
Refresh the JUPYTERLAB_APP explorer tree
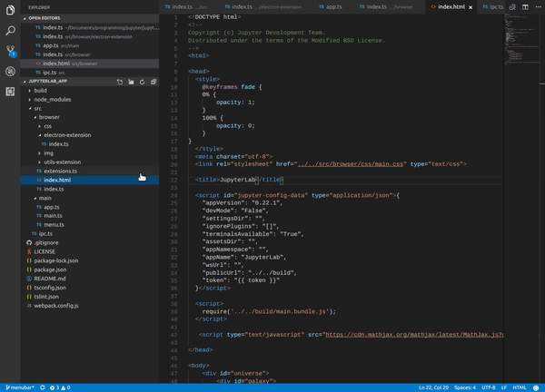pyautogui.click(x=143, y=82)
